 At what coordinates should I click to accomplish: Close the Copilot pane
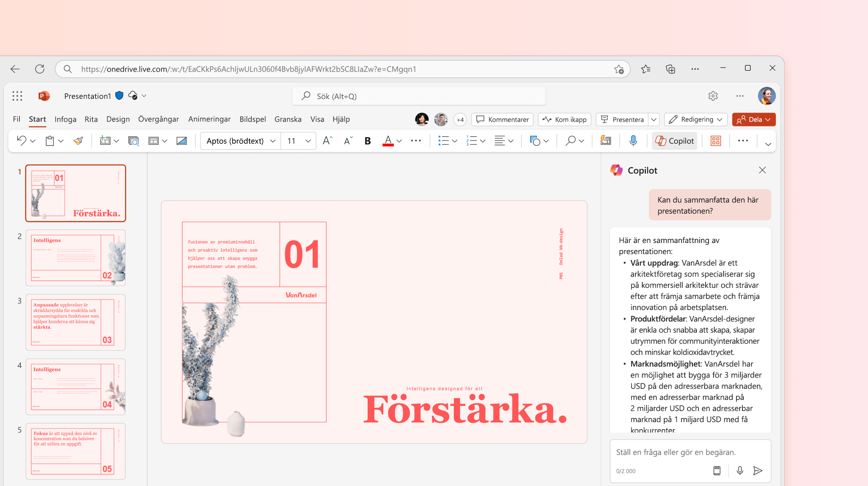tap(762, 170)
